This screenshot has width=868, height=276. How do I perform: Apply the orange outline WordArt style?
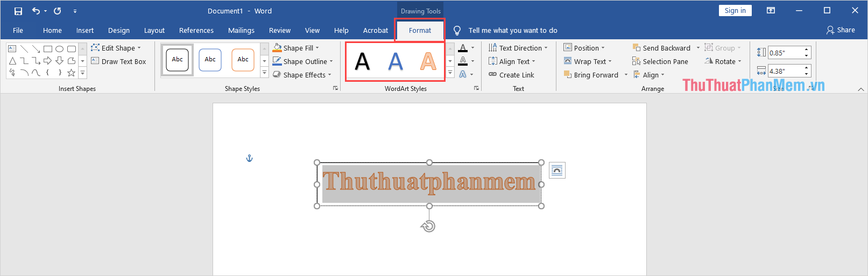point(428,62)
